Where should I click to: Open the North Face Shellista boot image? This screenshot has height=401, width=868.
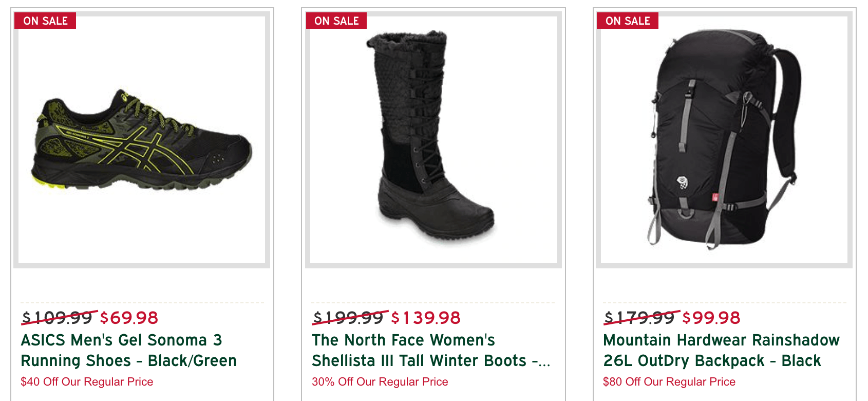(433, 139)
